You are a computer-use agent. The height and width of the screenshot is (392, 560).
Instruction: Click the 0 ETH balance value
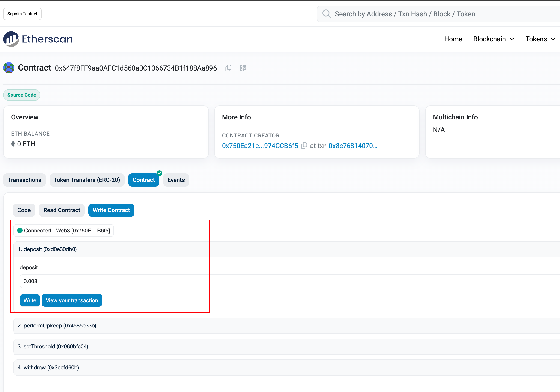[26, 144]
